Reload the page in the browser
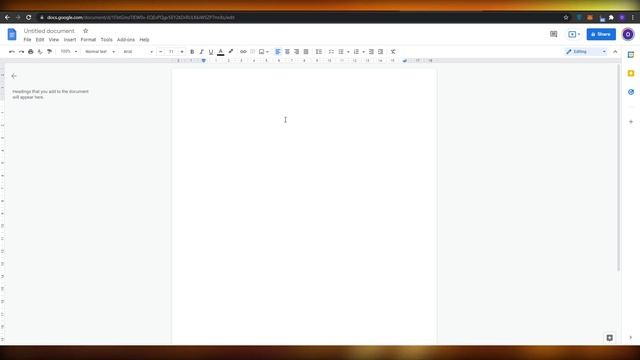This screenshot has height=360, width=640. tap(29, 18)
